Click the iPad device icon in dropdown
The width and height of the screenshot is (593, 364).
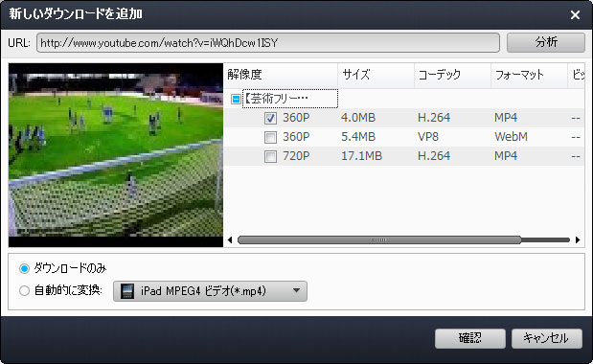(127, 291)
